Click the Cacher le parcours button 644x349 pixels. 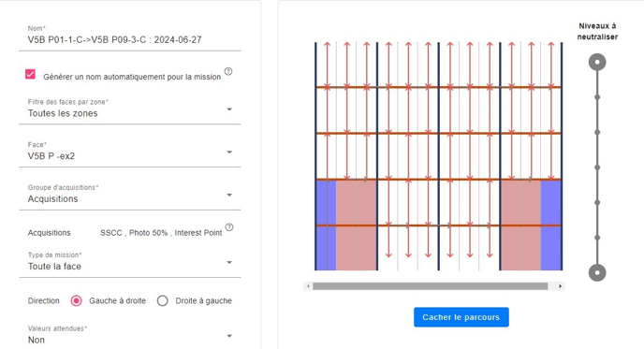461,317
